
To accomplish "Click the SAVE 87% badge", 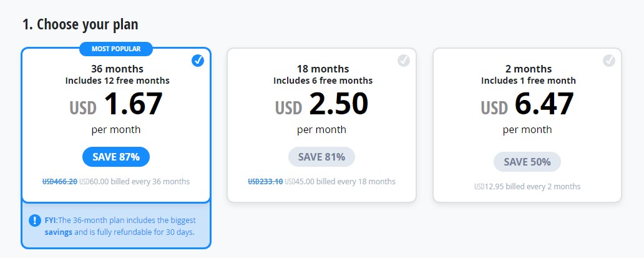I will point(116,157).
